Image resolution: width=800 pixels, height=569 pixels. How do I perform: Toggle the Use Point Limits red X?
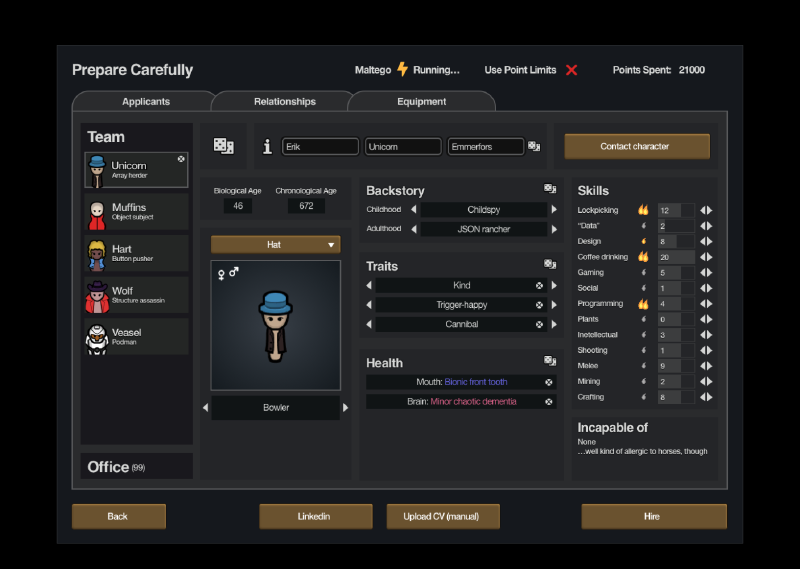point(571,70)
